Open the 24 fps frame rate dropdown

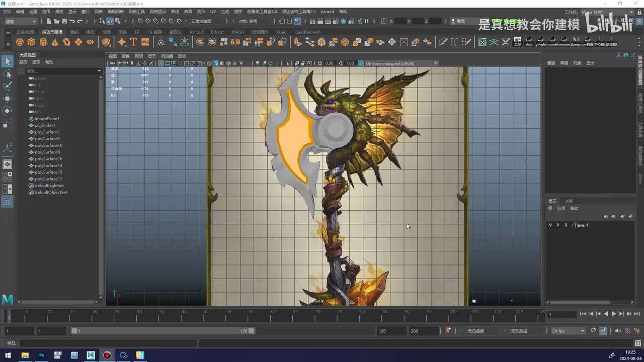[x=568, y=331]
